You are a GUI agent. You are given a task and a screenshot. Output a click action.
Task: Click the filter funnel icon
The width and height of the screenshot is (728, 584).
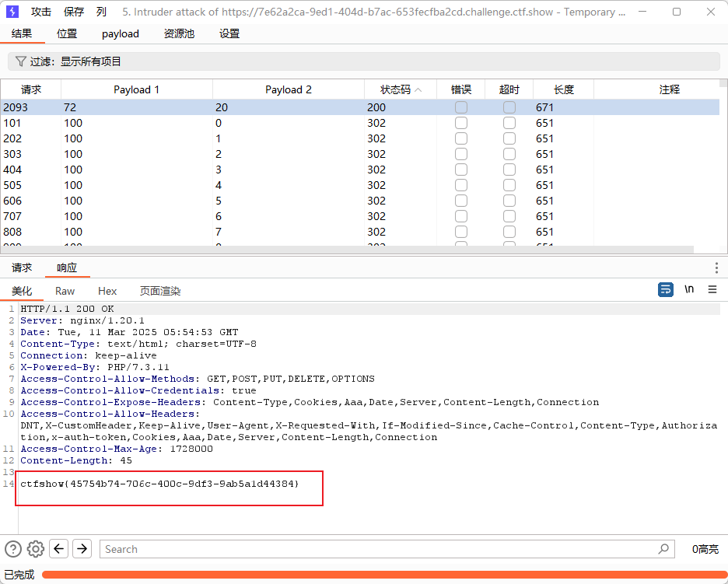click(20, 61)
